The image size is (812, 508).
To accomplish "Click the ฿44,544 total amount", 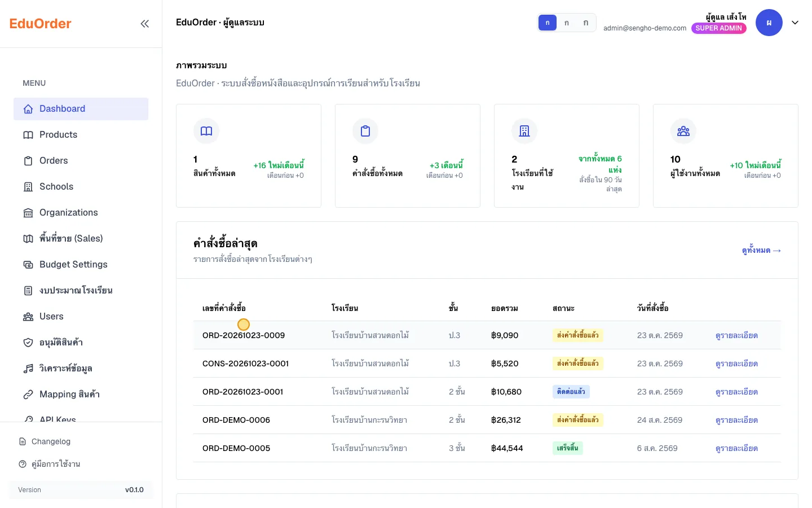I will [507, 448].
